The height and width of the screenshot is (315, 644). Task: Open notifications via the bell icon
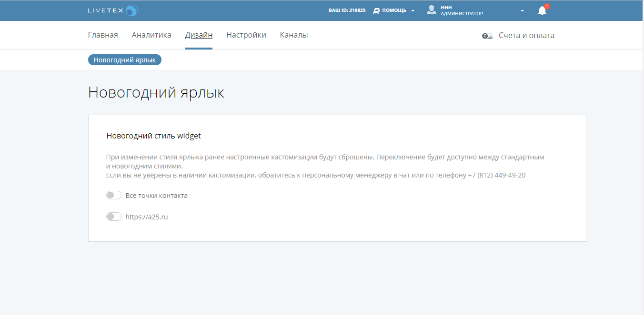(542, 10)
